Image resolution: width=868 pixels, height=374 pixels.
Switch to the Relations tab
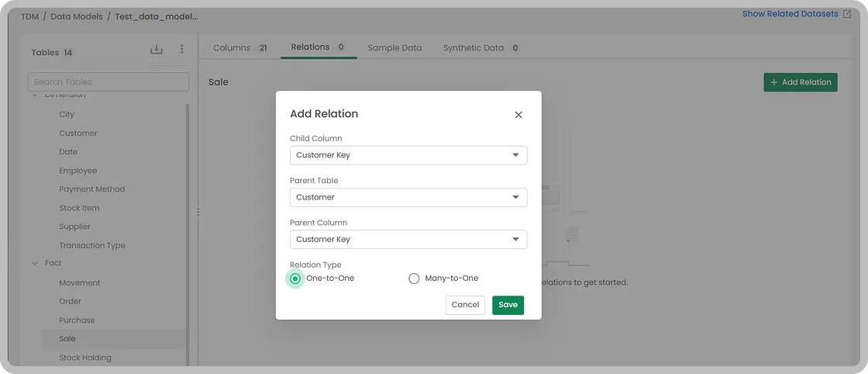coord(319,47)
